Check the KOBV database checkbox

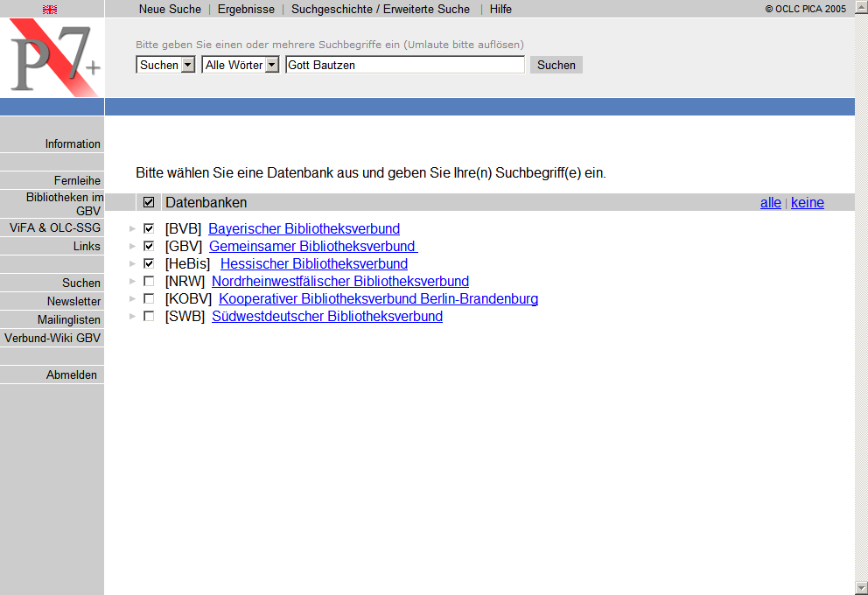click(x=149, y=299)
